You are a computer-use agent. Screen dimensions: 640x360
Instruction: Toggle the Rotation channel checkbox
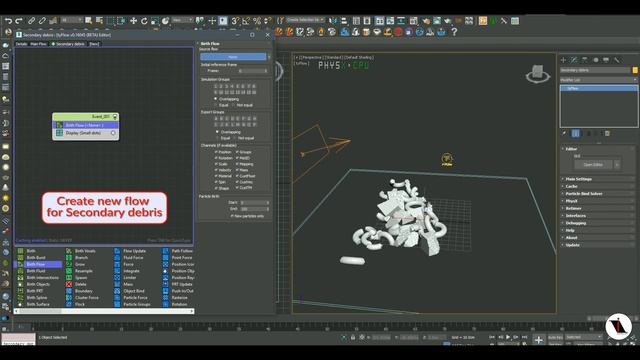pos(216,158)
